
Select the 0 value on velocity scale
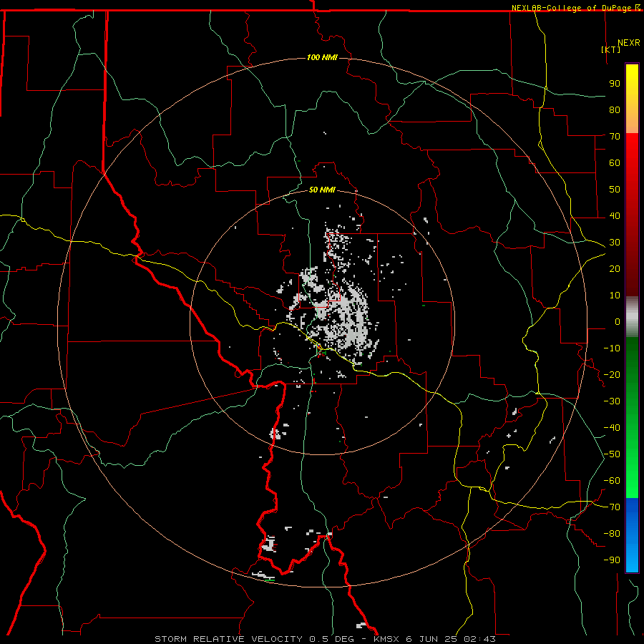[x=618, y=321]
